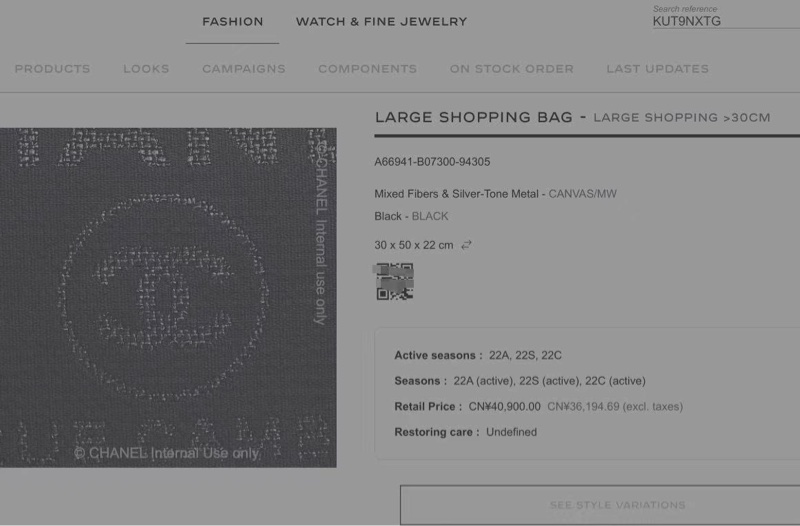Screen dimensions: 800x526
Task: Click the retail price CN¥40,900.00
Action: coord(505,407)
